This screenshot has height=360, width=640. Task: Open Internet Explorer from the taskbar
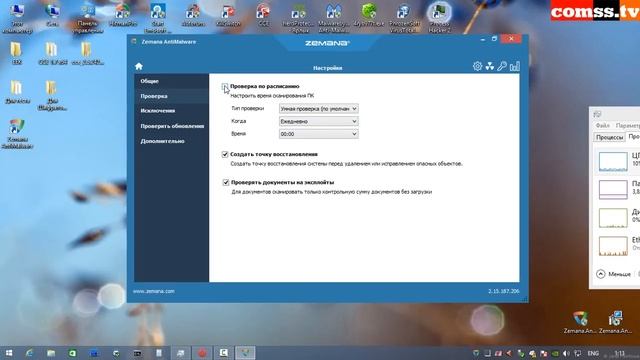click(29, 353)
